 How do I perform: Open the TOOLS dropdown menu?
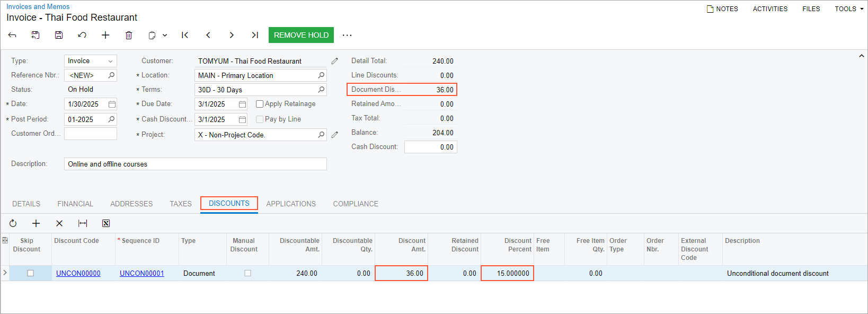[x=849, y=9]
